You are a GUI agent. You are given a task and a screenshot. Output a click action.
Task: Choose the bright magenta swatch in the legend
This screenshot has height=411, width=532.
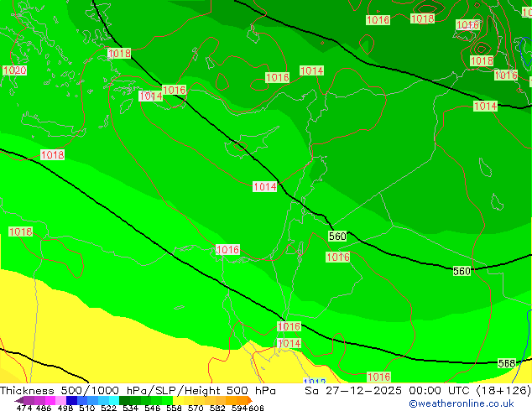50,400
